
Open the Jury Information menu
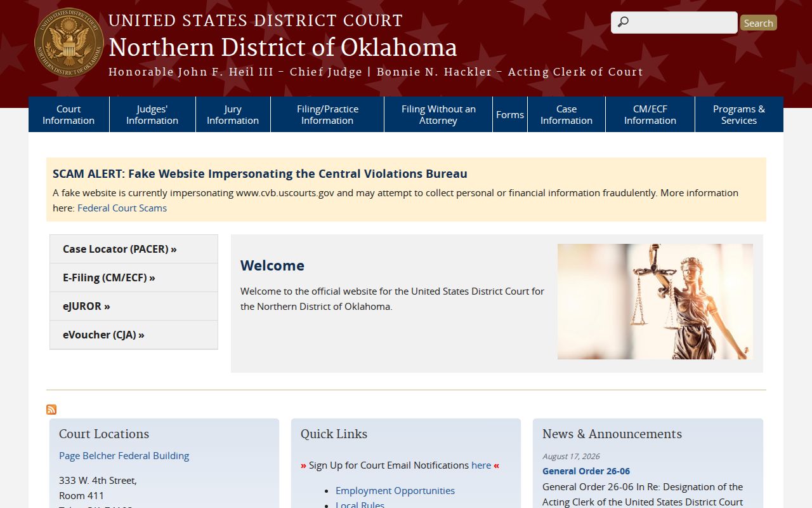coord(233,114)
